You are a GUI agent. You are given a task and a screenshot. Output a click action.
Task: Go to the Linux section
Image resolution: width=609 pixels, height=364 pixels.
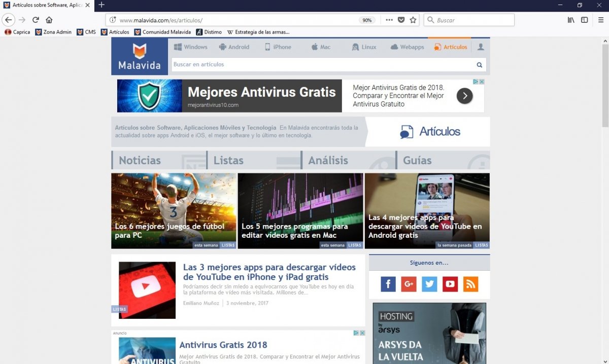click(364, 47)
